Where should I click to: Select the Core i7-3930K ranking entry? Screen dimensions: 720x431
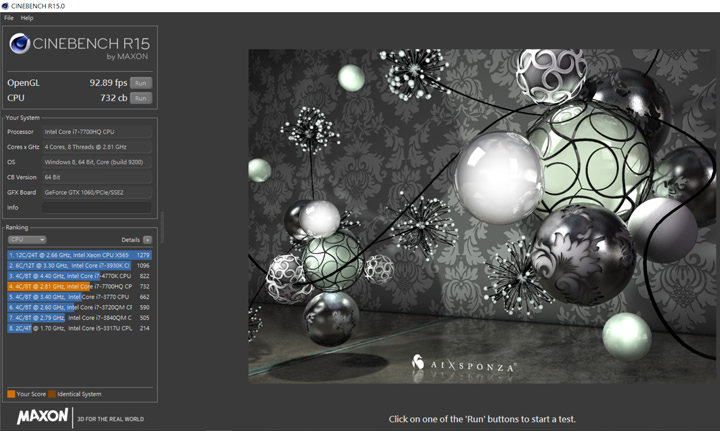click(78, 266)
